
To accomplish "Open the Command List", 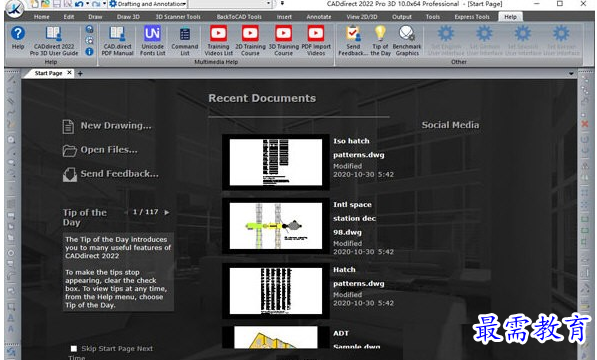I will tap(185, 41).
